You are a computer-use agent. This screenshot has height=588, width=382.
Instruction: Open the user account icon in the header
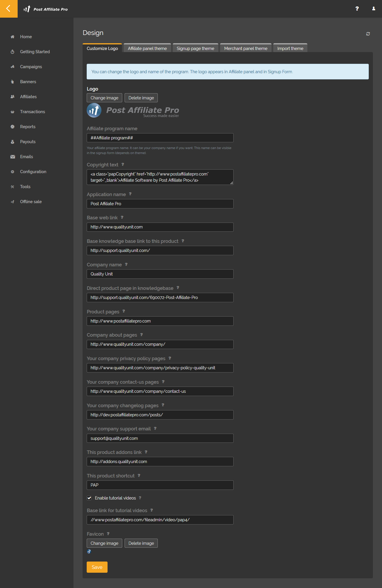coord(374,9)
